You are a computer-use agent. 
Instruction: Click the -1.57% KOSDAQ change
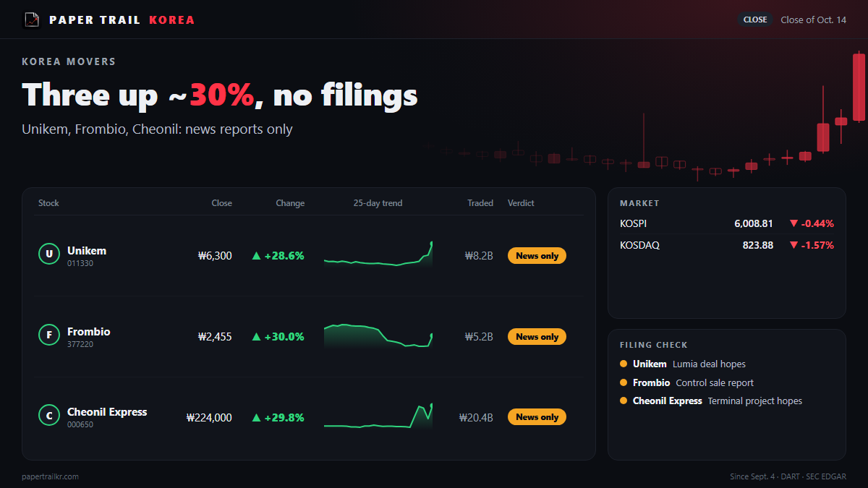tap(817, 246)
